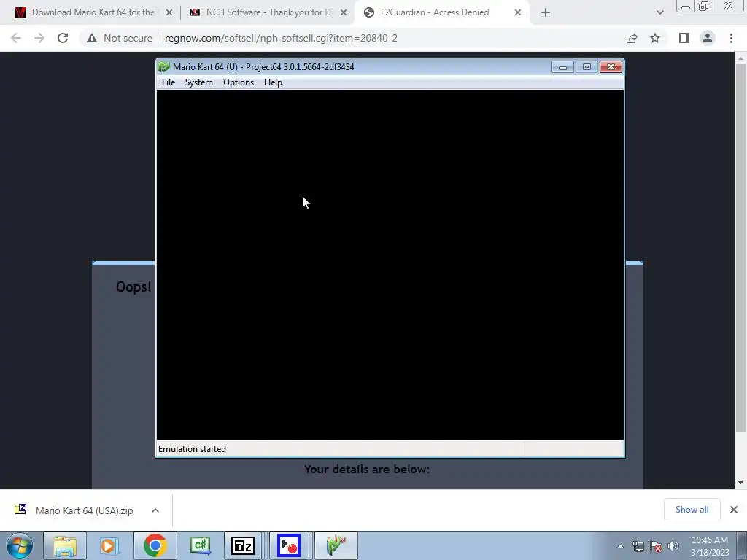Go forward in Chrome
The height and width of the screenshot is (560, 747).
(39, 38)
